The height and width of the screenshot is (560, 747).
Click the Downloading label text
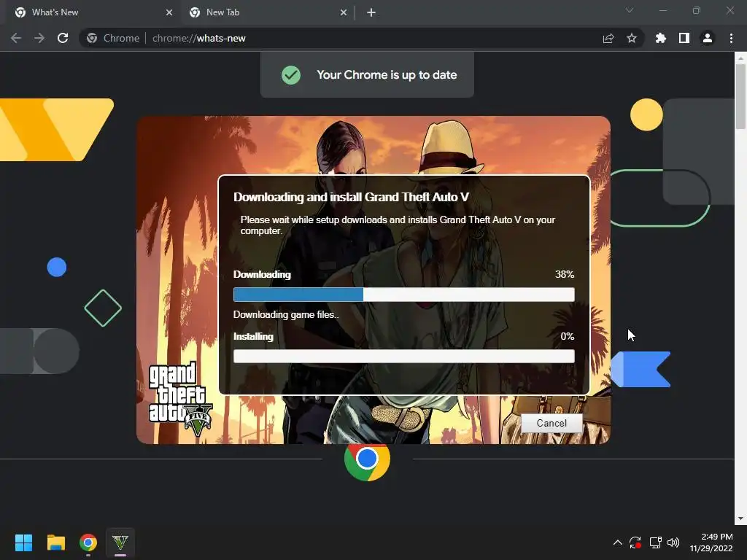[262, 274]
